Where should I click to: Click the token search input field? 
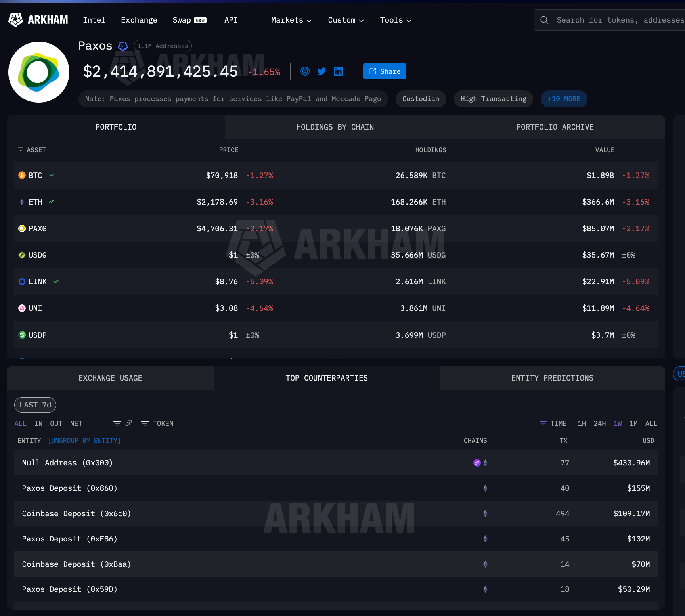tap(618, 20)
